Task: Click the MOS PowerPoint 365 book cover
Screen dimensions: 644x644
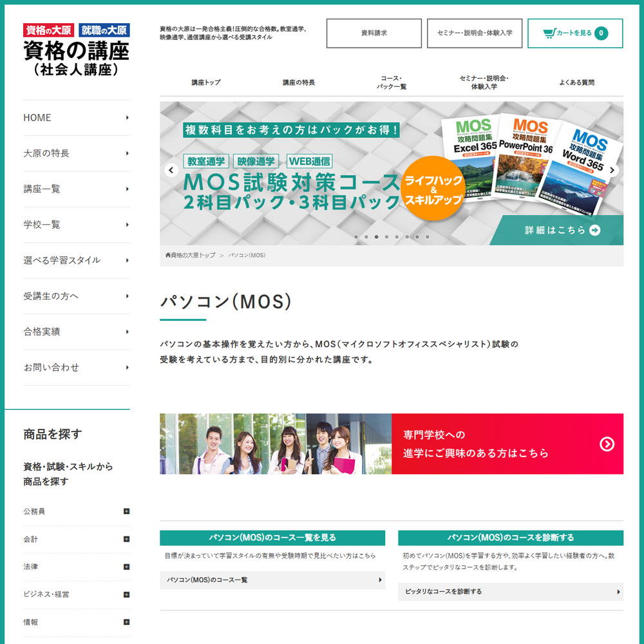Action: (527, 158)
